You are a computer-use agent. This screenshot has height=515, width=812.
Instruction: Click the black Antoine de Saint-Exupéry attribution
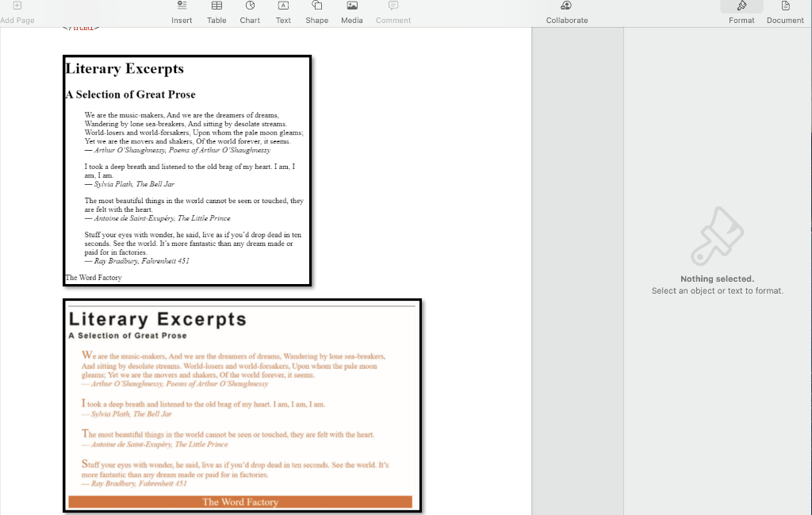pyautogui.click(x=158, y=218)
